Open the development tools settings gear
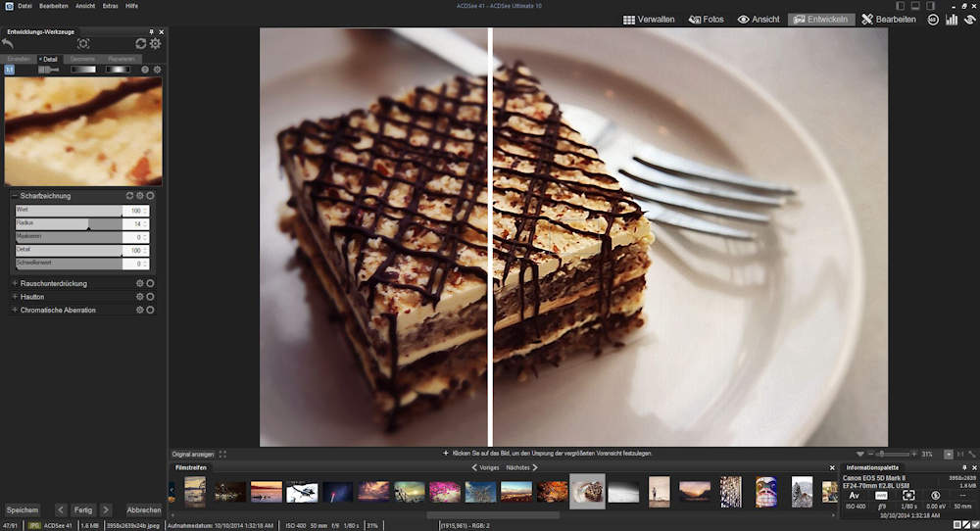 pyautogui.click(x=155, y=44)
